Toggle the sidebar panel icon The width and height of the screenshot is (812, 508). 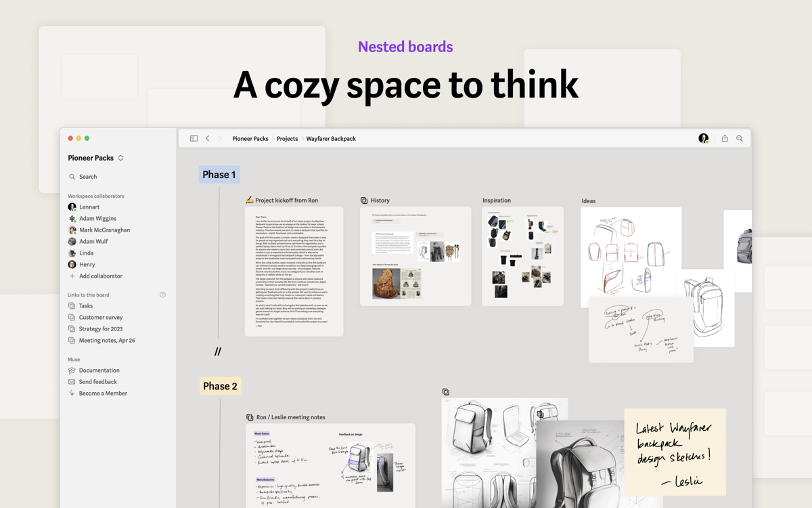[194, 139]
